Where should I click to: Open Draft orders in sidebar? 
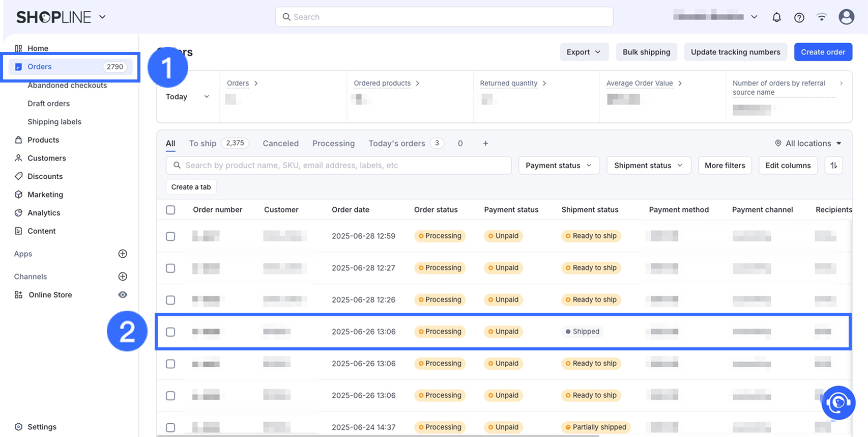49,103
